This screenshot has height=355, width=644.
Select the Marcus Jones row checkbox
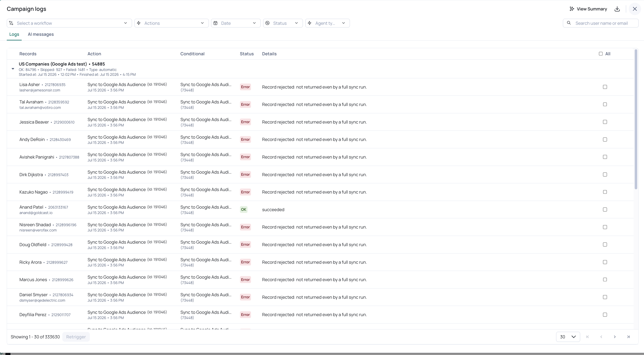[x=605, y=280]
